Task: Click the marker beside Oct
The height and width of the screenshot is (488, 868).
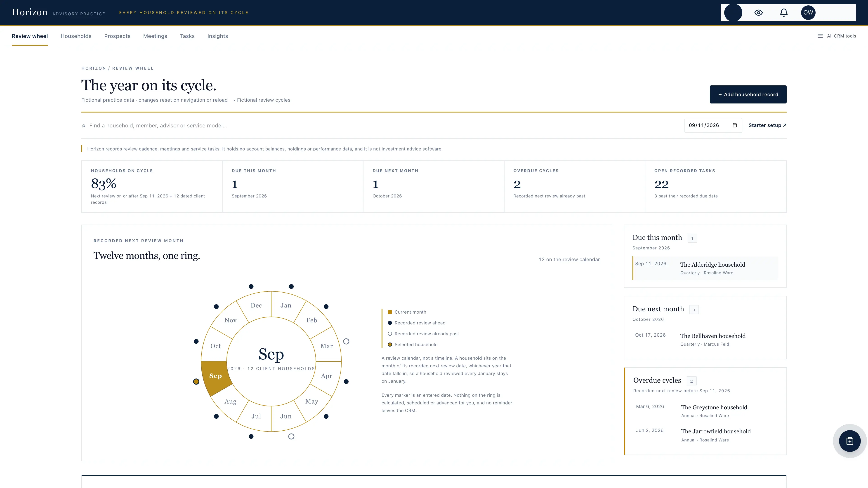Action: 196,342
